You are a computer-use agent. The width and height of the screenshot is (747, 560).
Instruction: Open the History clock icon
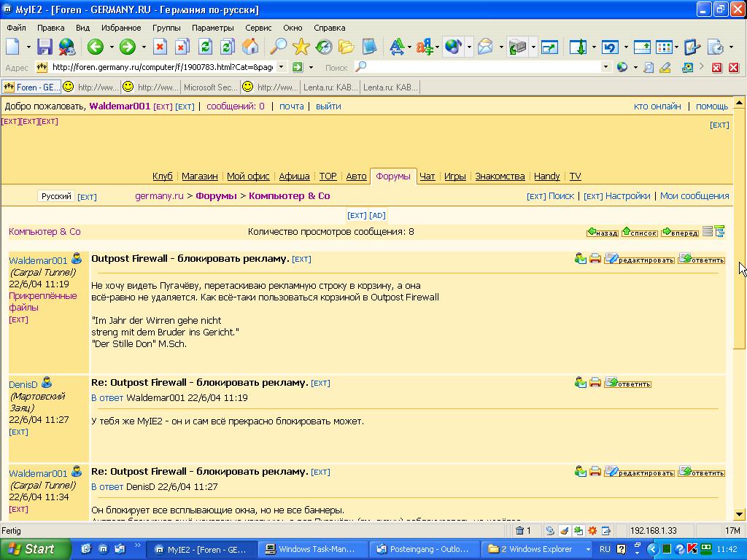[x=324, y=47]
